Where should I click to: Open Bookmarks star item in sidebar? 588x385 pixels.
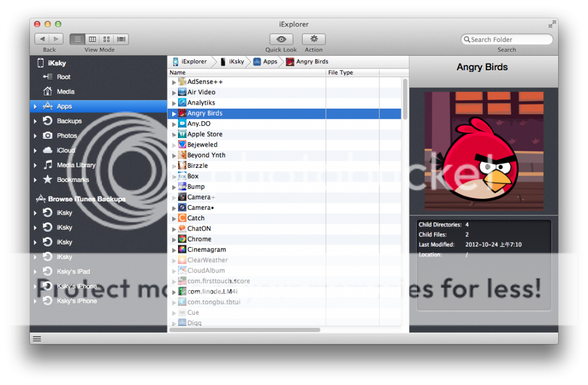point(48,180)
